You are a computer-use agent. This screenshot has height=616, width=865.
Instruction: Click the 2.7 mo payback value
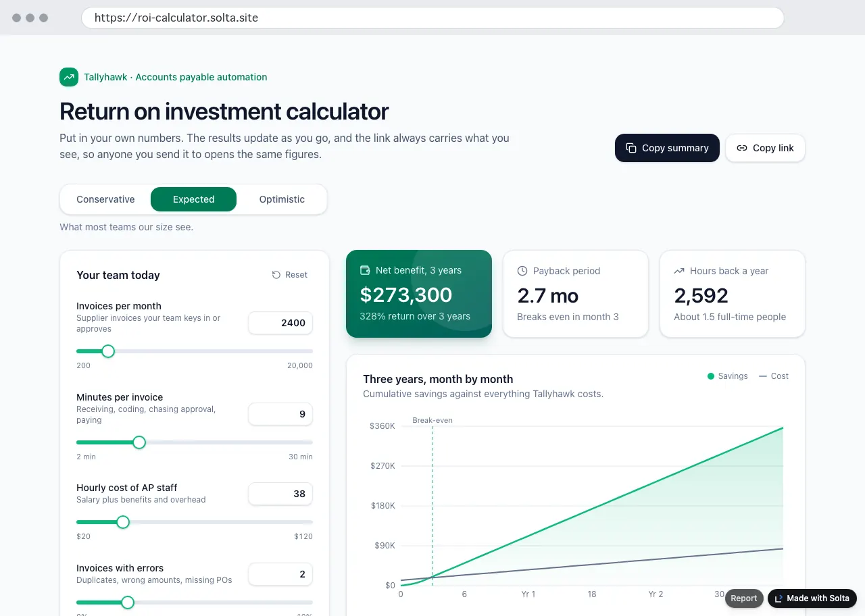pos(548,296)
